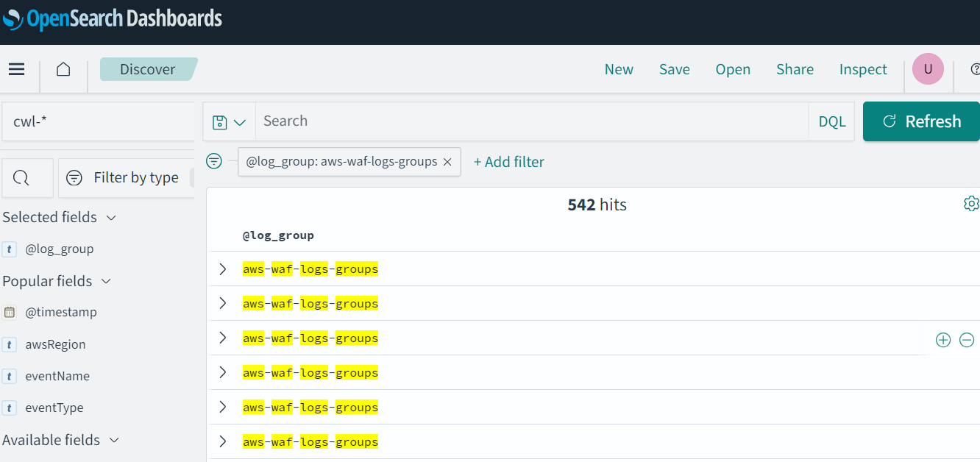The height and width of the screenshot is (462, 980).
Task: Filter out value minus icon
Action: click(x=967, y=339)
